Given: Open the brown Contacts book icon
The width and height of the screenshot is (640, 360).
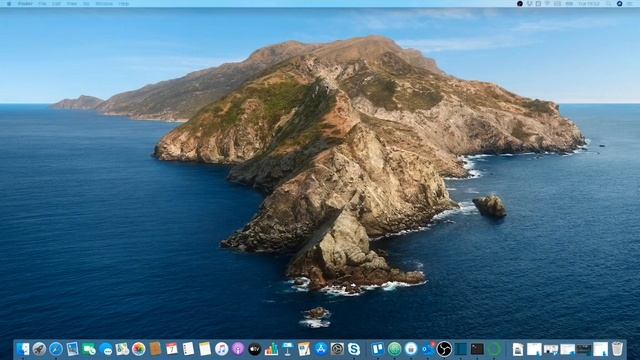Looking at the screenshot, I should [155, 349].
